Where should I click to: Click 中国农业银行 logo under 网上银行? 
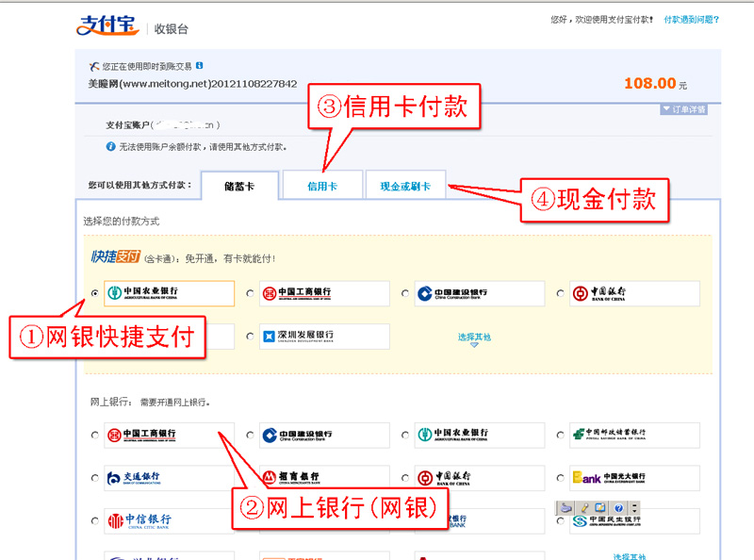pyautogui.click(x=480, y=436)
